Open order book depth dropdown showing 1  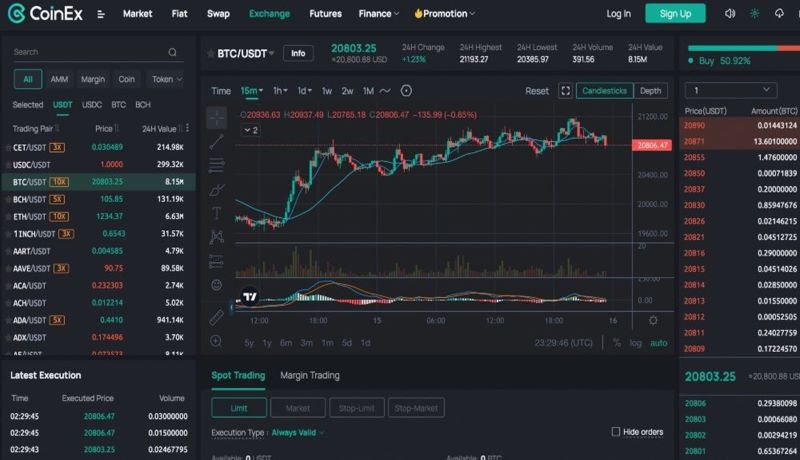pos(731,90)
